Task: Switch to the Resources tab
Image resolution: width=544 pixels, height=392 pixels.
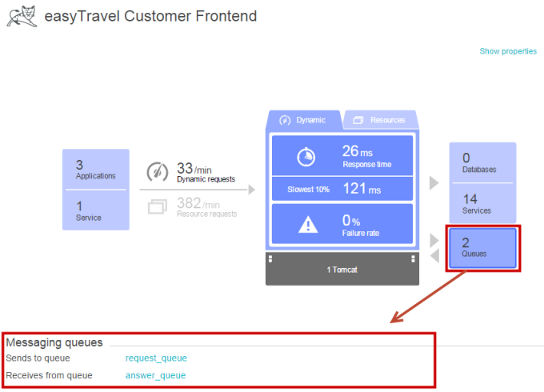Action: (x=381, y=120)
